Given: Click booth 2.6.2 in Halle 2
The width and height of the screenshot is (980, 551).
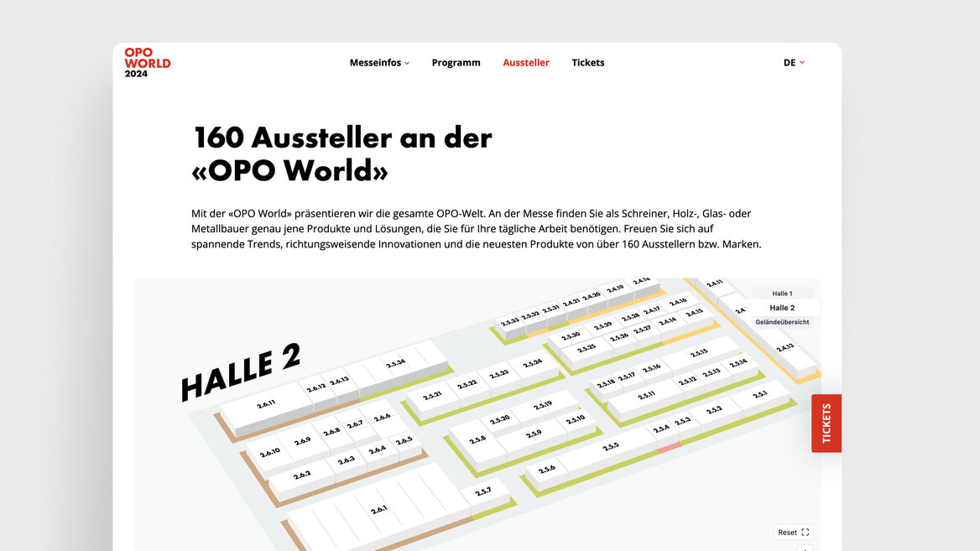Looking at the screenshot, I should [302, 475].
